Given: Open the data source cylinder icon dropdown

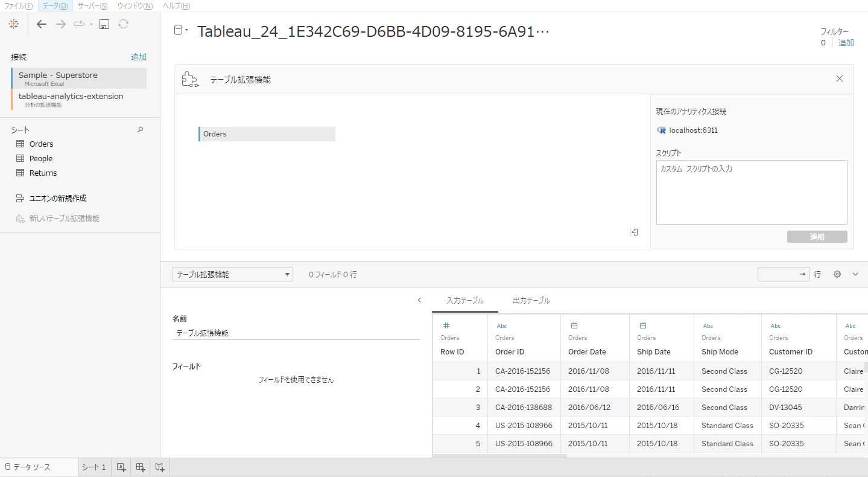Looking at the screenshot, I should (x=181, y=30).
